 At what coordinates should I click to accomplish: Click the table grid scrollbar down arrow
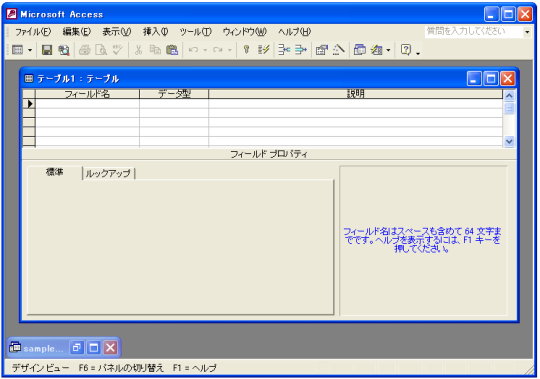pyautogui.click(x=509, y=141)
